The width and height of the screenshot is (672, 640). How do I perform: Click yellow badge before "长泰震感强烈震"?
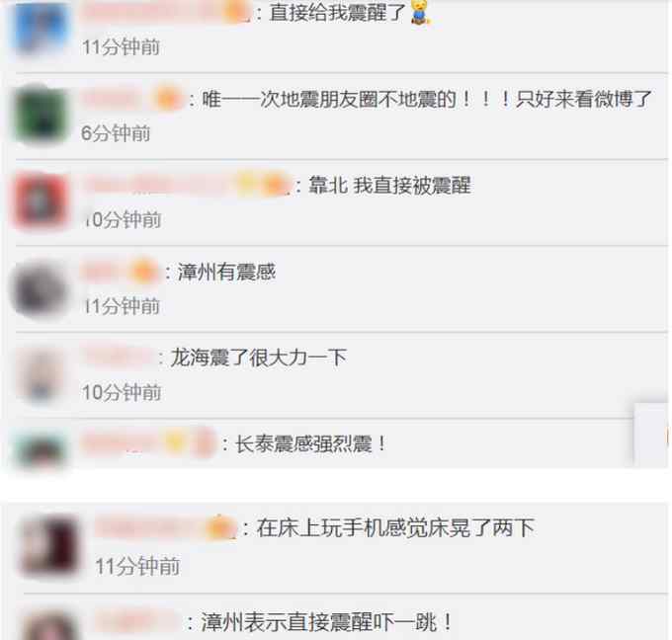(175, 442)
